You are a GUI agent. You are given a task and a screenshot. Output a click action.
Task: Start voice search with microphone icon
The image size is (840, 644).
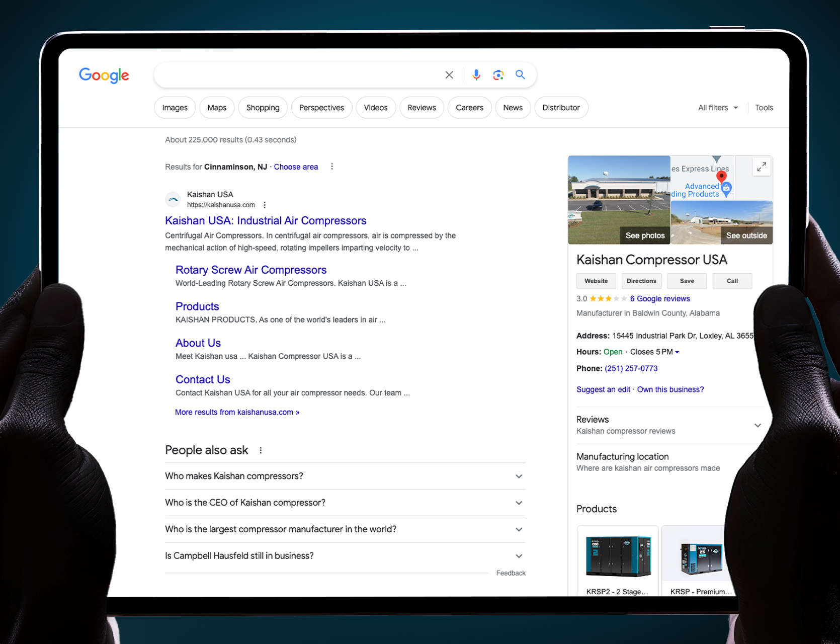tap(476, 75)
